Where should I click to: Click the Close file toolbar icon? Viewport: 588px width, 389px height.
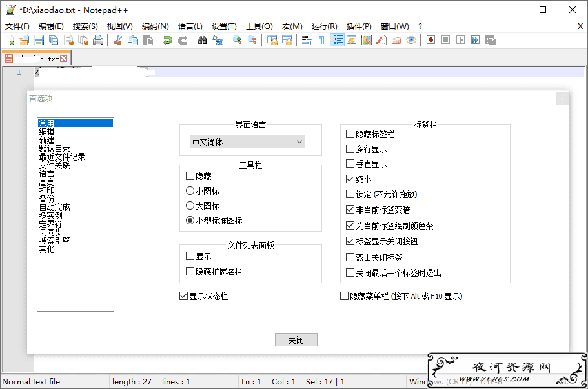pos(68,40)
